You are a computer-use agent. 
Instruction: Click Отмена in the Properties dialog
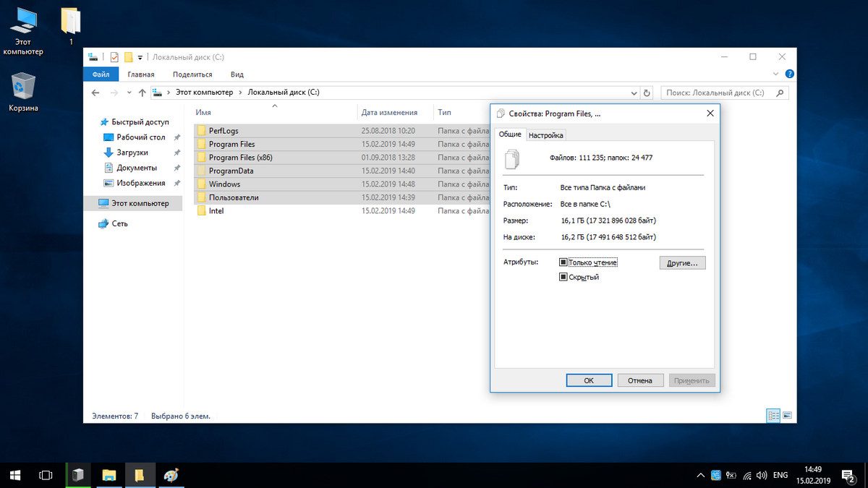tap(640, 380)
